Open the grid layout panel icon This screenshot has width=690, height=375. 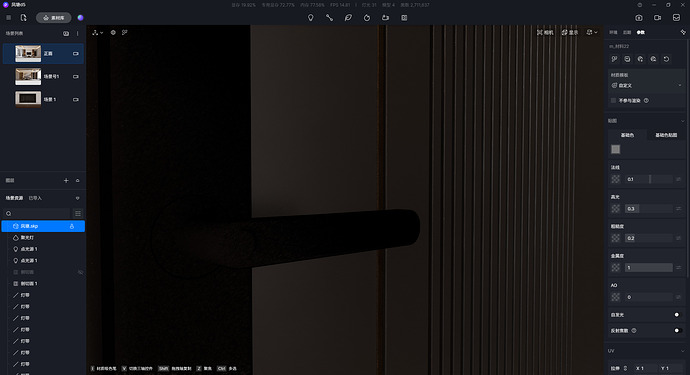point(404,18)
